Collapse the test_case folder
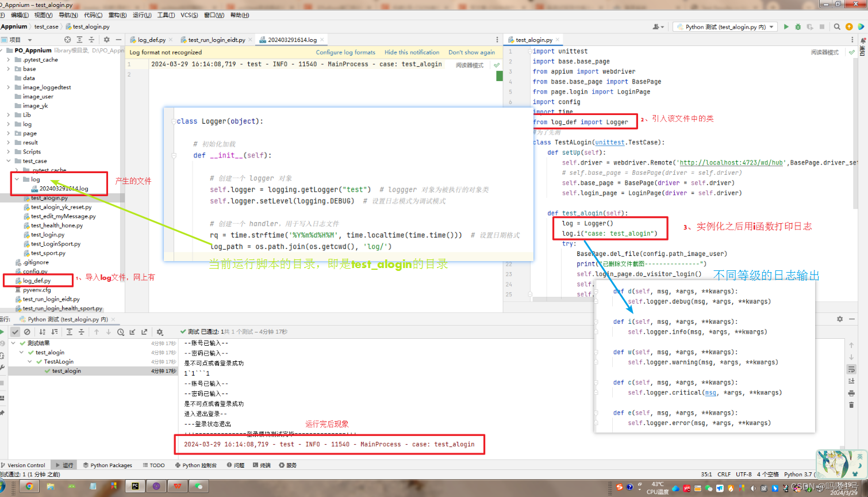This screenshot has width=868, height=497. [8, 161]
